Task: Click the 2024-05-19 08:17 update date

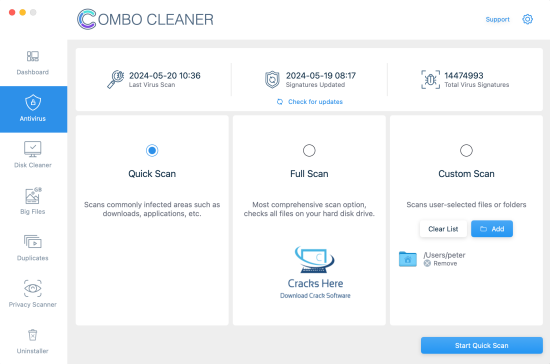Action: click(321, 75)
